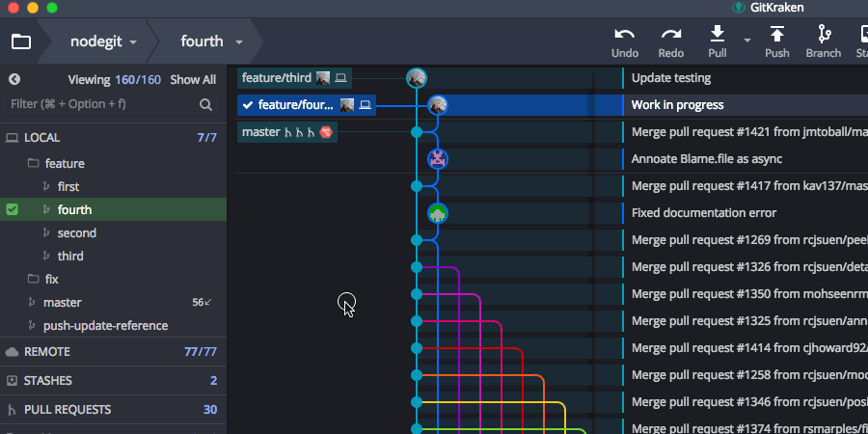This screenshot has width=868, height=434.
Task: Select the Merge pull request #1346 commit
Action: [749, 402]
